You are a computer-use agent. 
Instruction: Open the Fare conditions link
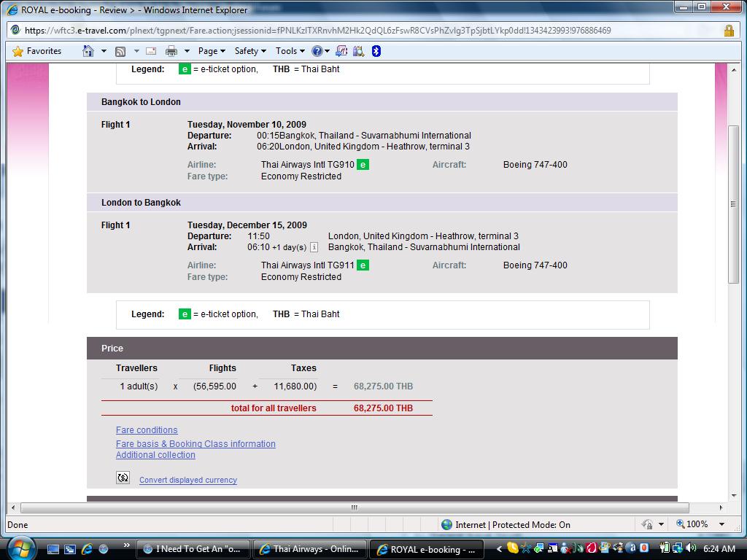[147, 430]
